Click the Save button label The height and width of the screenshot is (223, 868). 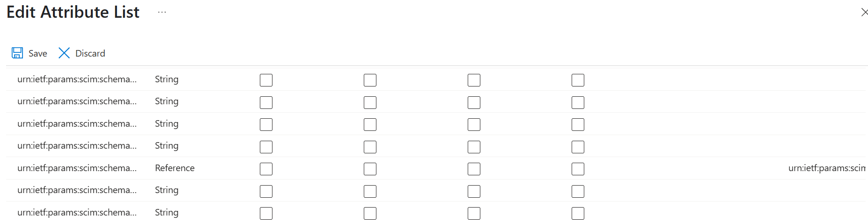click(38, 53)
